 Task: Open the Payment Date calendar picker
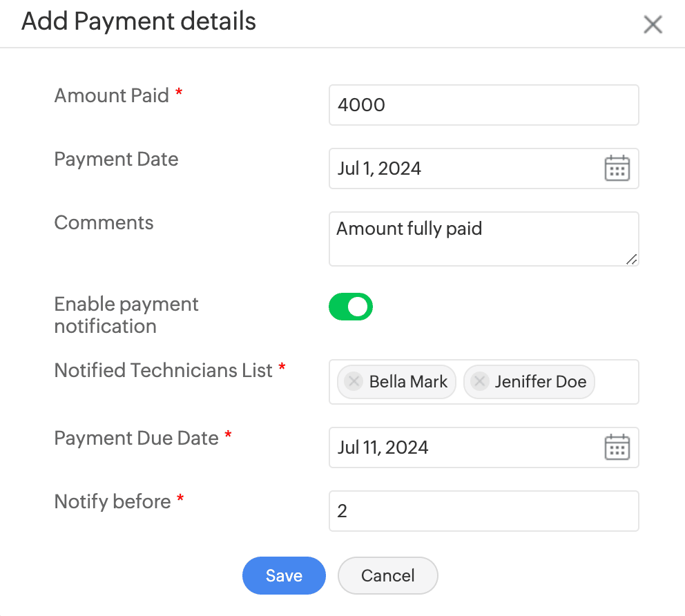(x=617, y=169)
